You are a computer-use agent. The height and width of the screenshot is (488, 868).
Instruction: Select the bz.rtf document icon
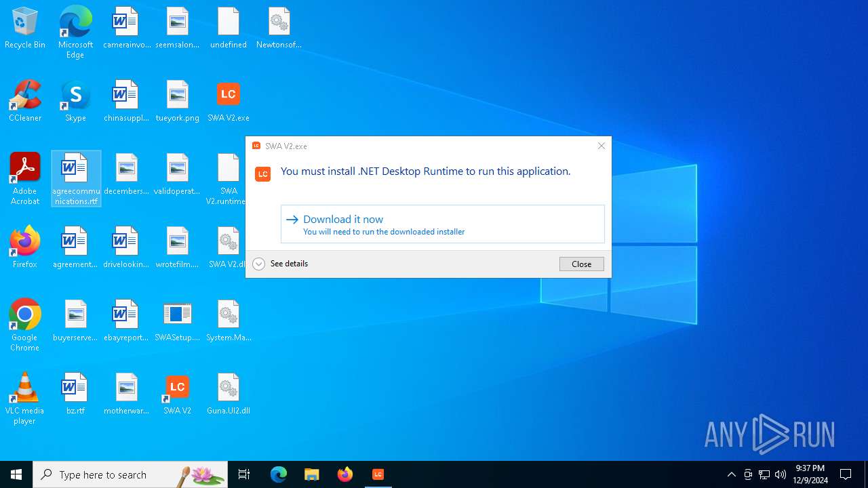click(75, 394)
